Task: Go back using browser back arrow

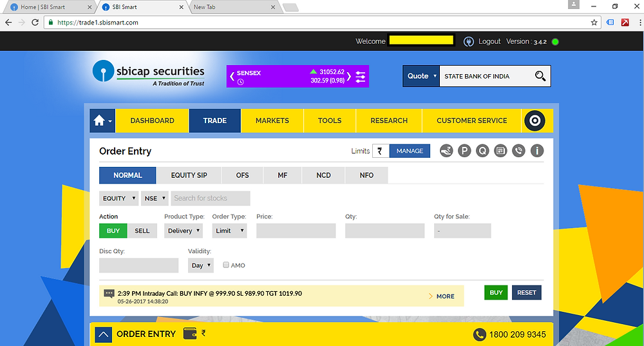Action: point(8,23)
